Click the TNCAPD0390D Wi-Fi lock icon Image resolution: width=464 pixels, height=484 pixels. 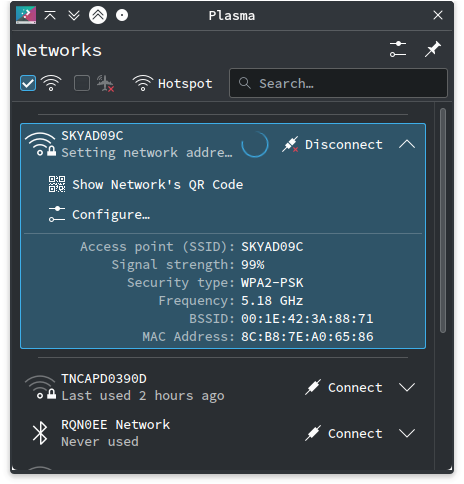pos(40,387)
